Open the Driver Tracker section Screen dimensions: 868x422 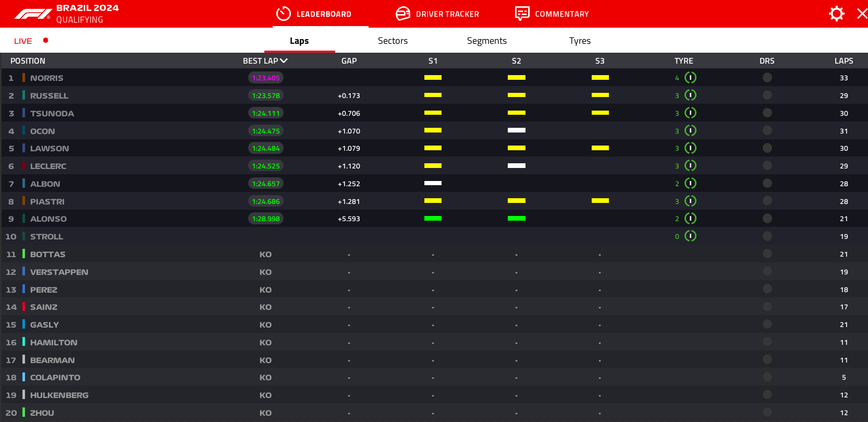437,14
